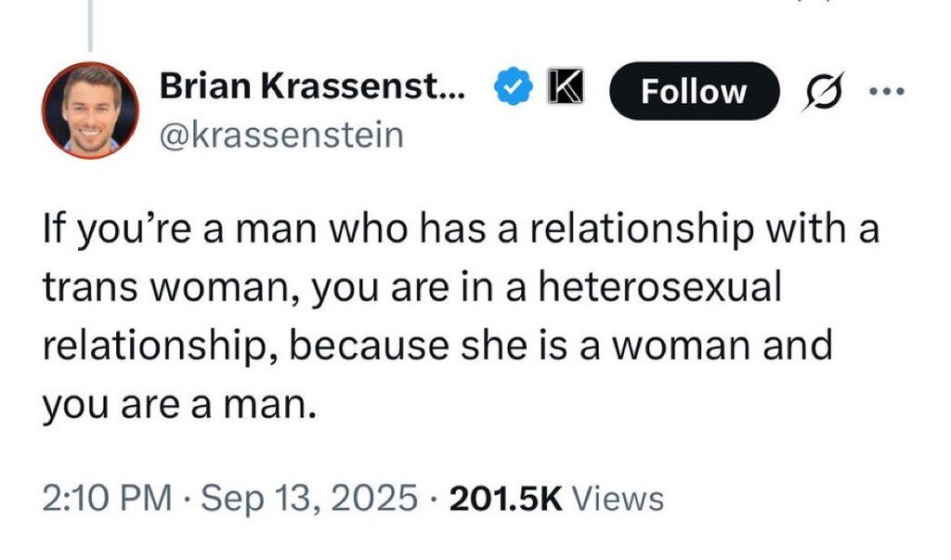The image size is (951, 560).
Task: Open the K affiliation badge
Action: [562, 90]
